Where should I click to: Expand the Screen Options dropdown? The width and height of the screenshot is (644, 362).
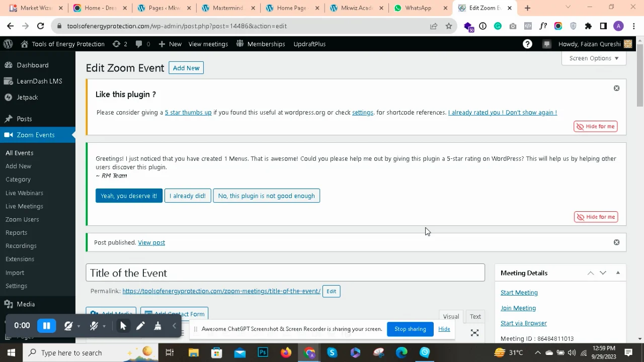(x=594, y=58)
